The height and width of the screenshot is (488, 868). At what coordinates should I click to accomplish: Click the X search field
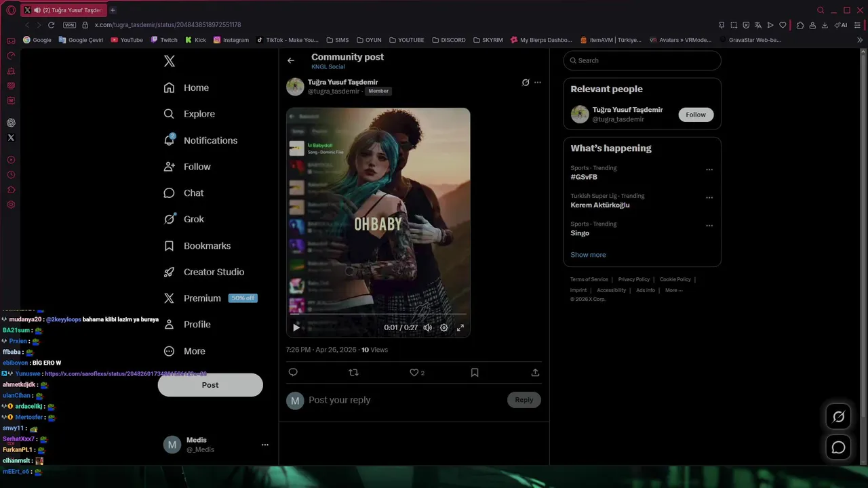642,60
